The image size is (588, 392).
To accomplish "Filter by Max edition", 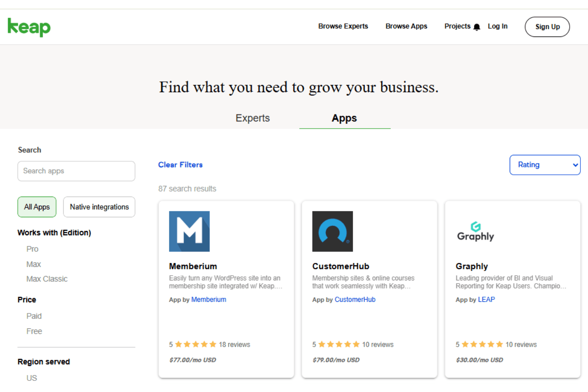I will (x=34, y=264).
